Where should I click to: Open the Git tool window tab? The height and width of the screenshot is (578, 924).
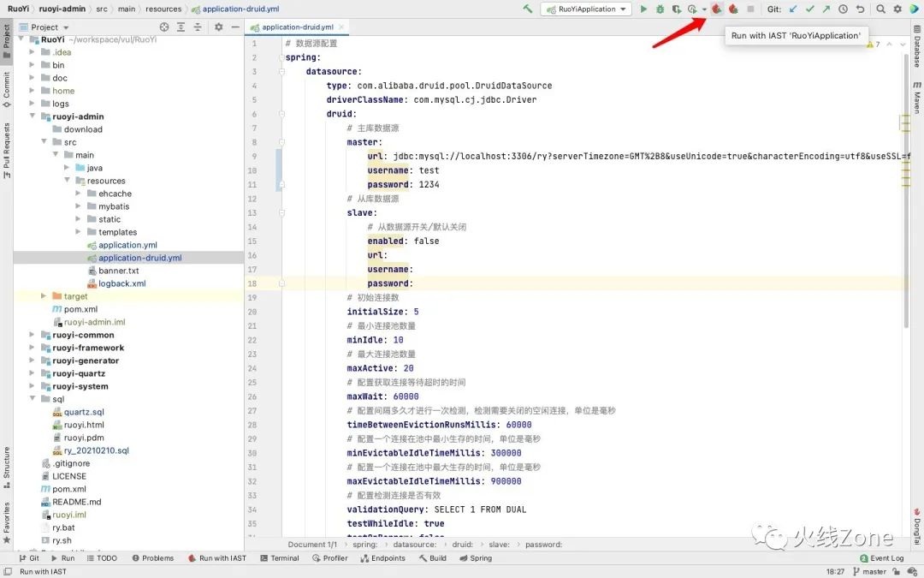(29, 558)
